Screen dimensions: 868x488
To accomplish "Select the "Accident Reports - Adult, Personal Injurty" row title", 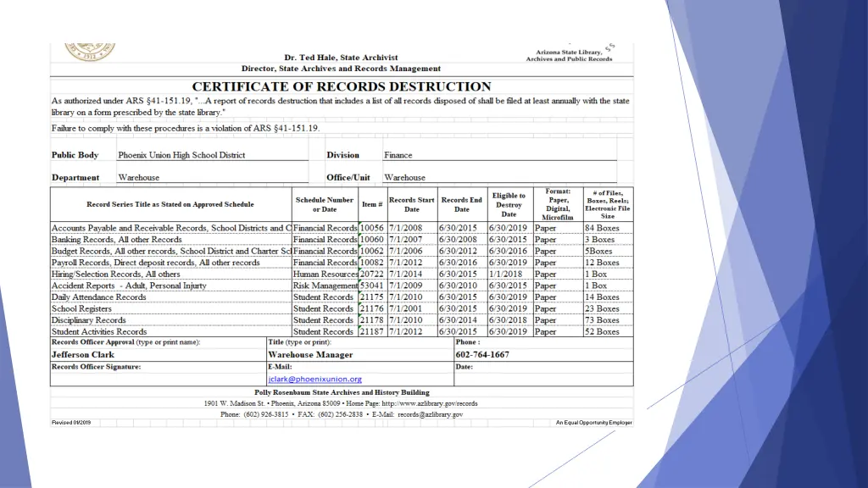I will click(x=129, y=286).
